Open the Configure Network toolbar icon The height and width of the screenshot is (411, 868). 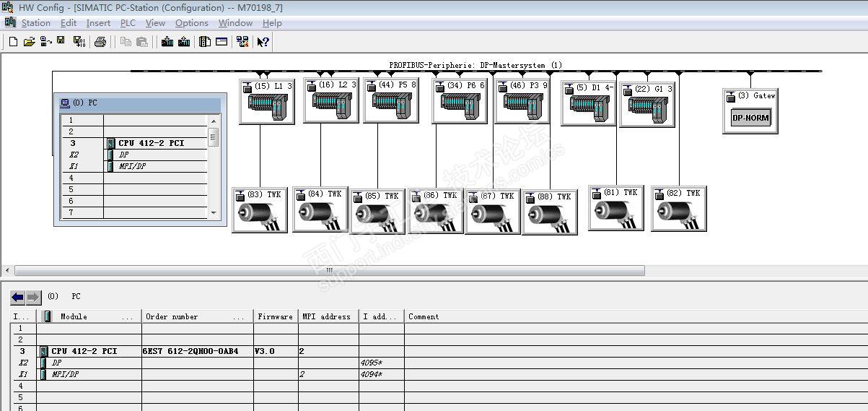(242, 42)
